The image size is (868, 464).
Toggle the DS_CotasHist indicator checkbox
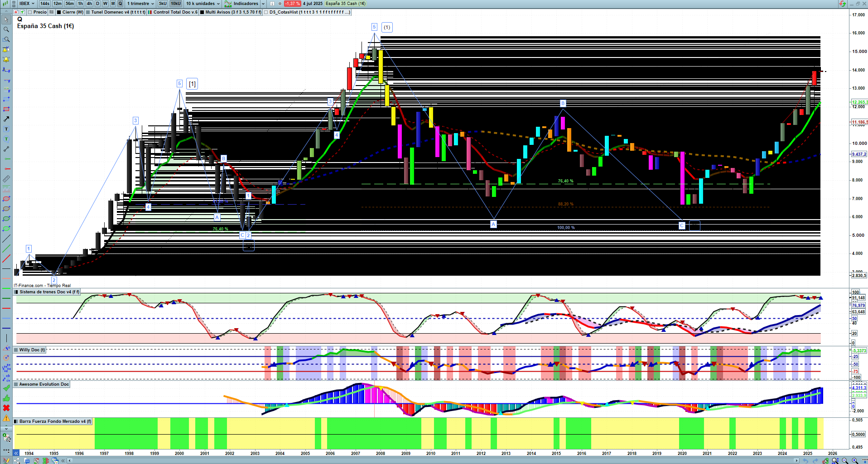tap(266, 12)
